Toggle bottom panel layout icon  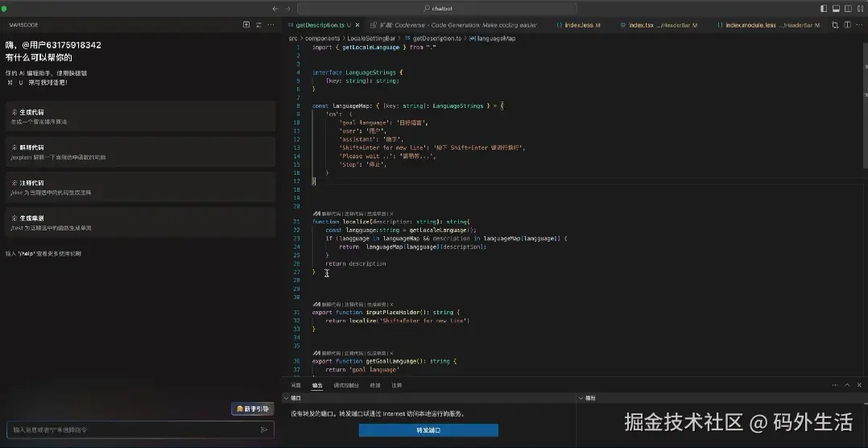pos(836,8)
